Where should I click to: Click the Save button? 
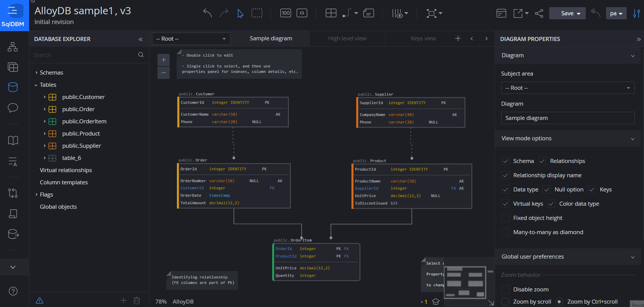pos(567,13)
